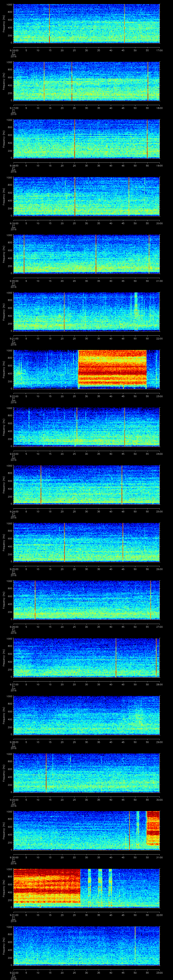This screenshot has height=980, width=173.
Task: Click the 9:25:00 start time label
Action: 14,569
